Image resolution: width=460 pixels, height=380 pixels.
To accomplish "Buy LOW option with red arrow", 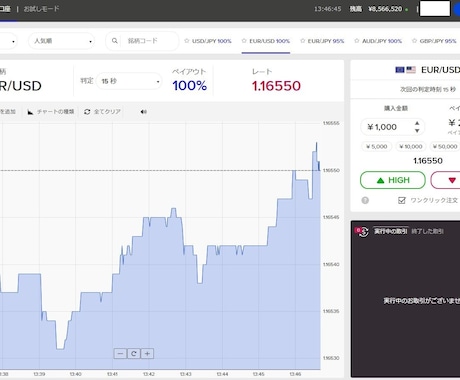I will point(446,180).
